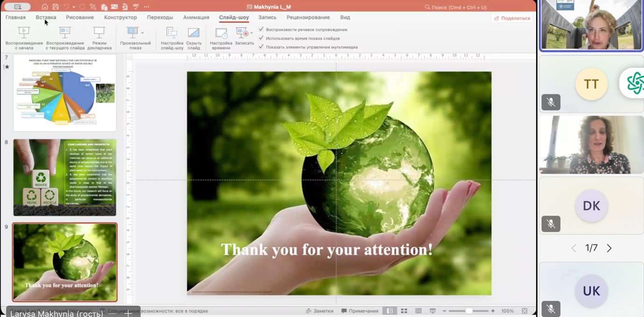Click the save icon in title bar
This screenshot has height=317, width=644.
(x=56, y=7)
